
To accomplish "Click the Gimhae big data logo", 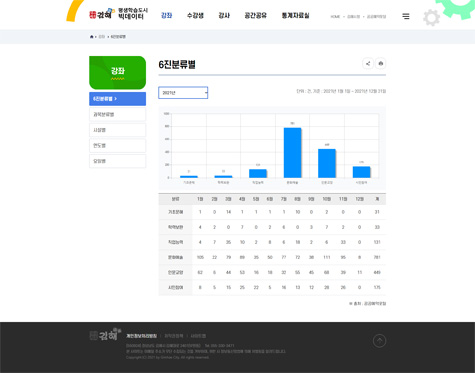I will coord(118,14).
